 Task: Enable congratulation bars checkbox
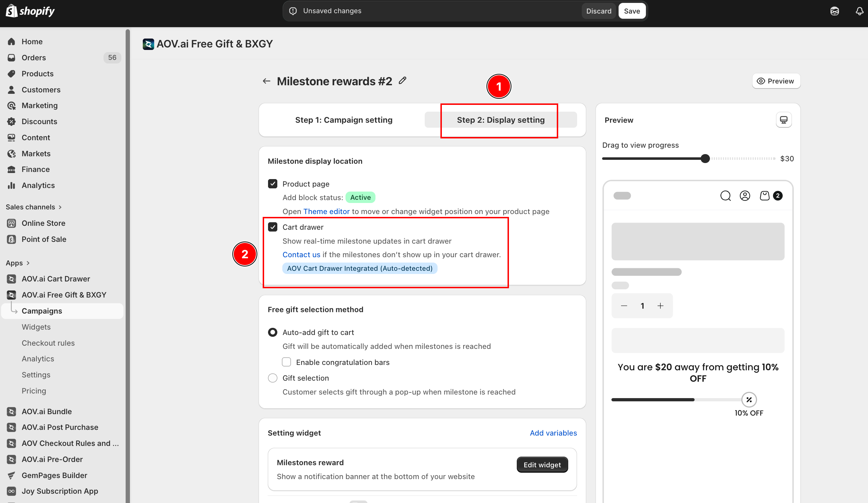click(x=286, y=362)
